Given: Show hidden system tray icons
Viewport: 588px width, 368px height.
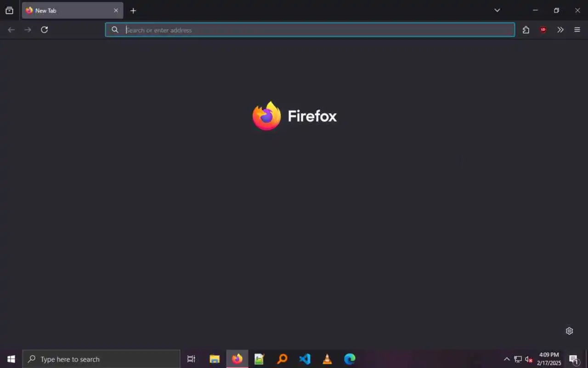Looking at the screenshot, I should pyautogui.click(x=507, y=359).
